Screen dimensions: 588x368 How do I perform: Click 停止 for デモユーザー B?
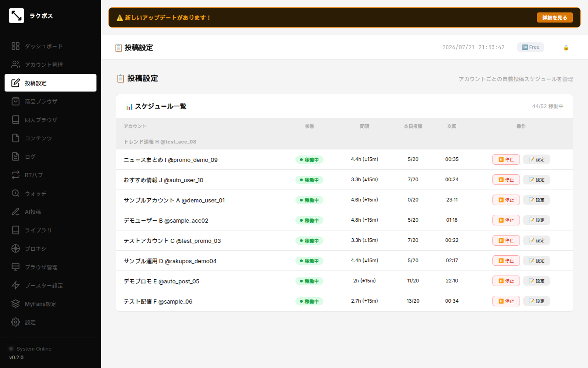tap(506, 220)
